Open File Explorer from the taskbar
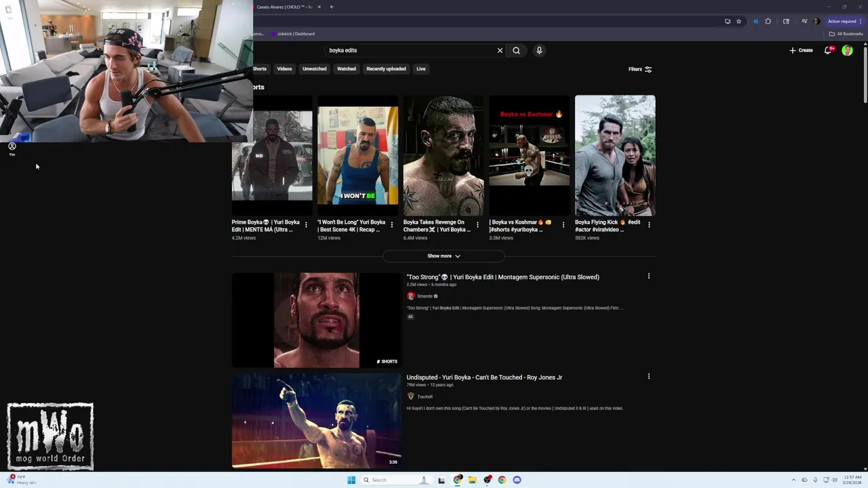 tap(472, 480)
